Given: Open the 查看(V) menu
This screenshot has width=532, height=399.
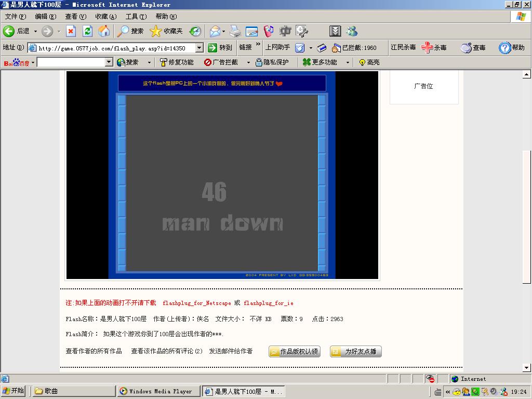Looking at the screenshot, I should [x=76, y=17].
